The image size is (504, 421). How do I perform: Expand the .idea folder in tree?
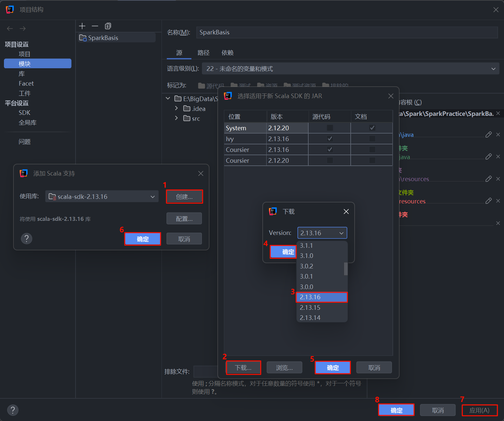coord(176,108)
